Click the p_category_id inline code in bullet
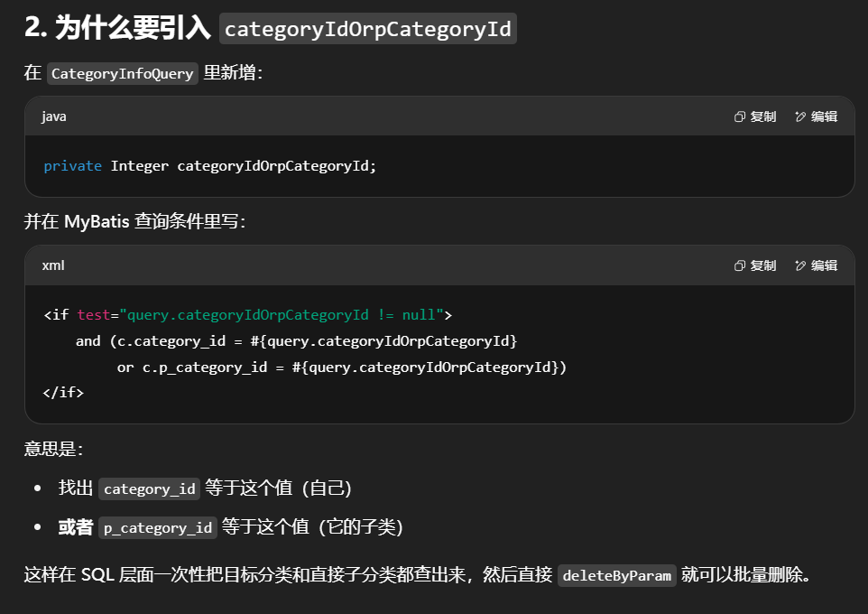The image size is (868, 614). point(158,528)
